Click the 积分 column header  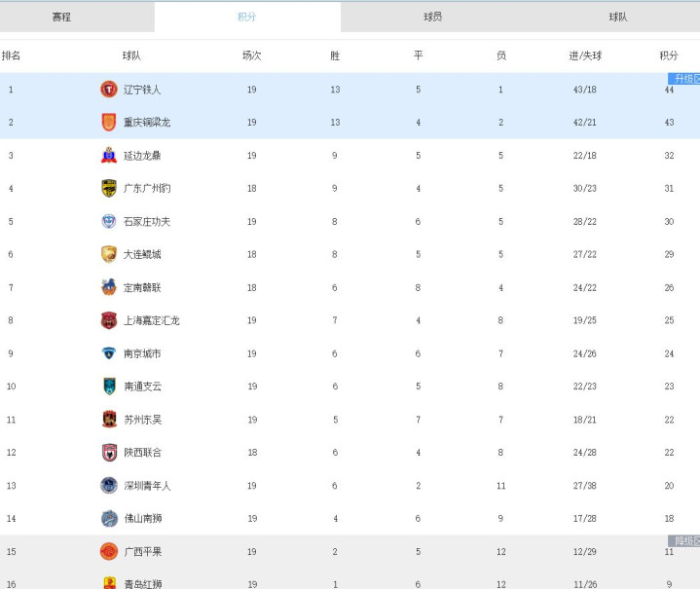(x=669, y=55)
